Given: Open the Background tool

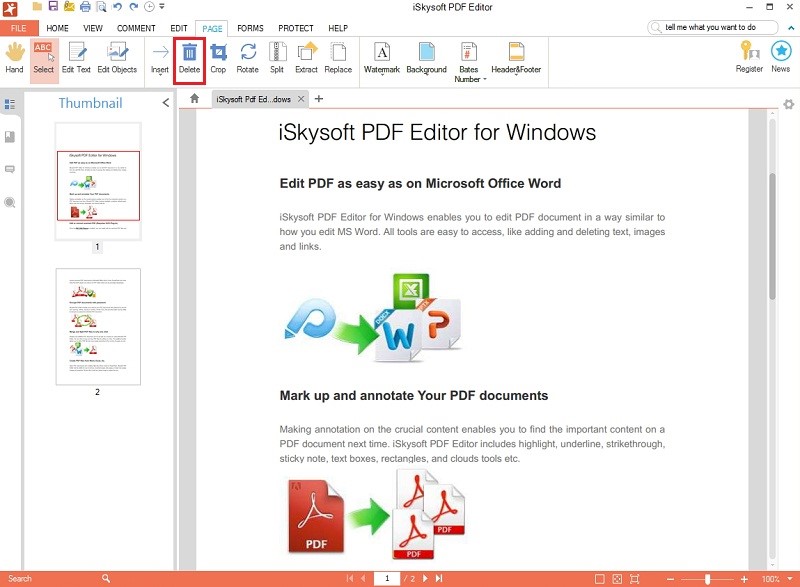Looking at the screenshot, I should pyautogui.click(x=427, y=58).
